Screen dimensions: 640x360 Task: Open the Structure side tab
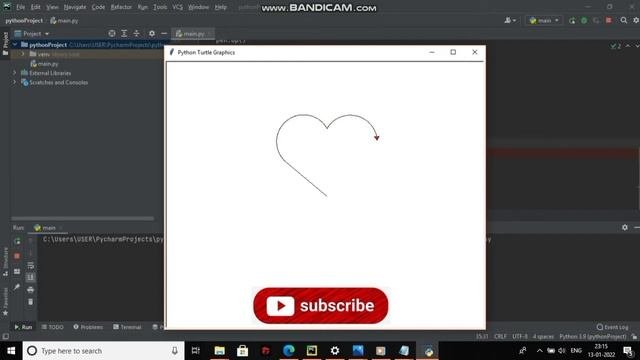coord(5,262)
